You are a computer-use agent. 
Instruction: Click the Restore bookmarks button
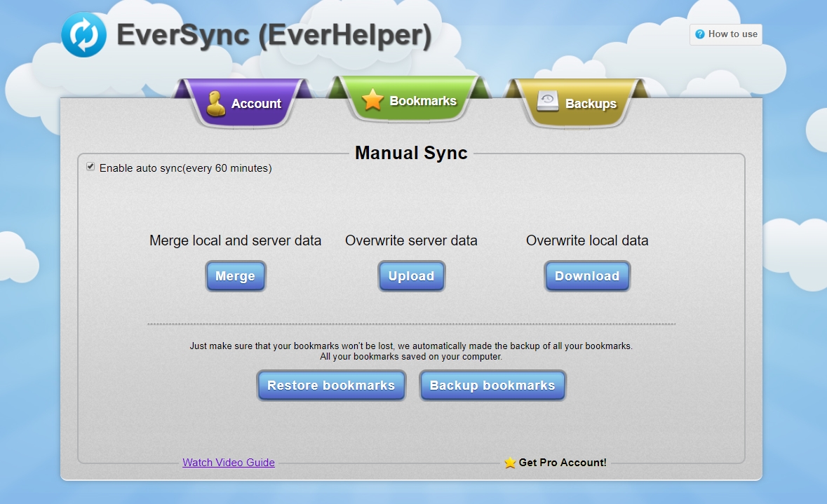pos(331,386)
